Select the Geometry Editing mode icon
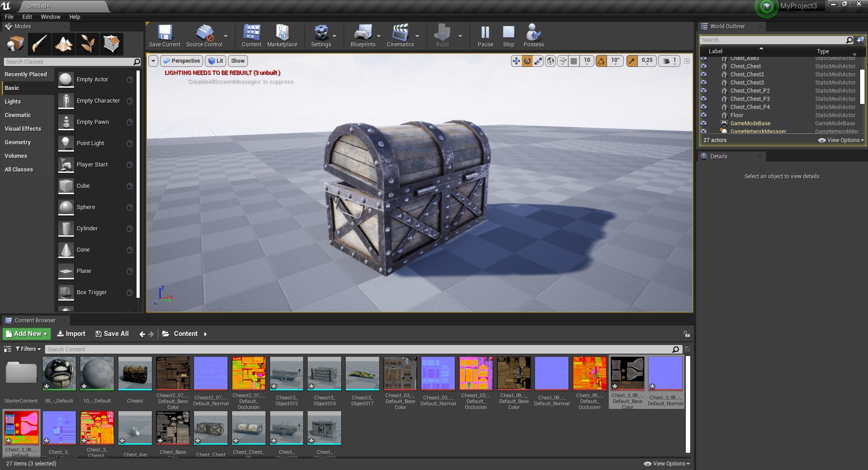 tap(111, 44)
